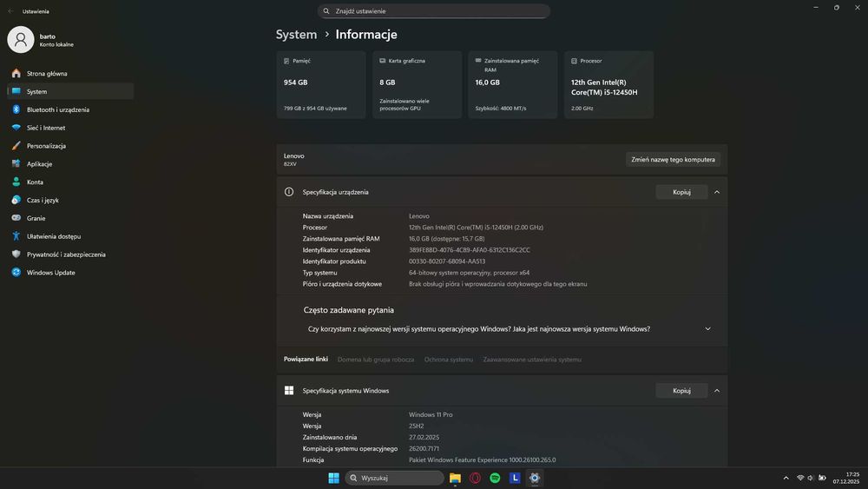Viewport: 868px width, 489px height.
Task: Select the device identifier value 389FE8BD
Action: [x=470, y=250]
